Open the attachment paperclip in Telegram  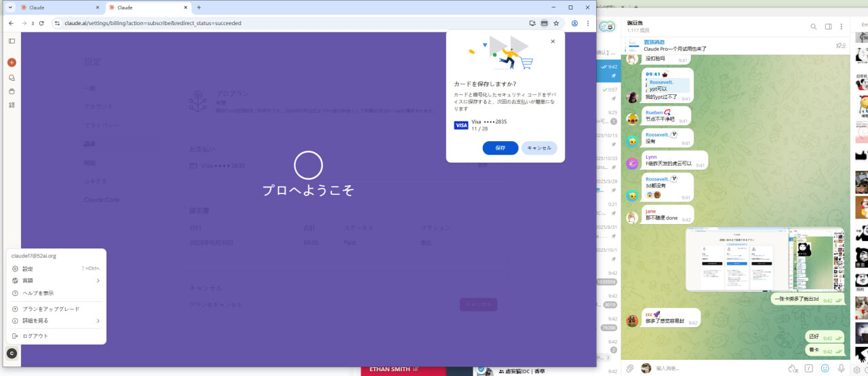pyautogui.click(x=630, y=368)
